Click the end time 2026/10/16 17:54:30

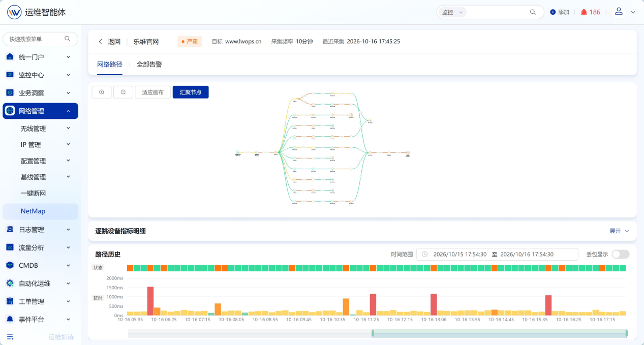(527, 254)
